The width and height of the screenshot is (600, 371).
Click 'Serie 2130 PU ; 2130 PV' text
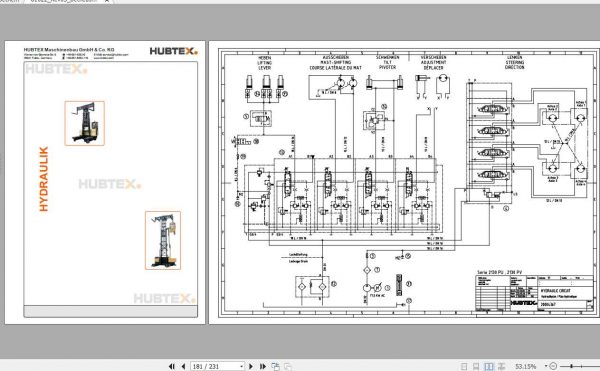(x=499, y=272)
